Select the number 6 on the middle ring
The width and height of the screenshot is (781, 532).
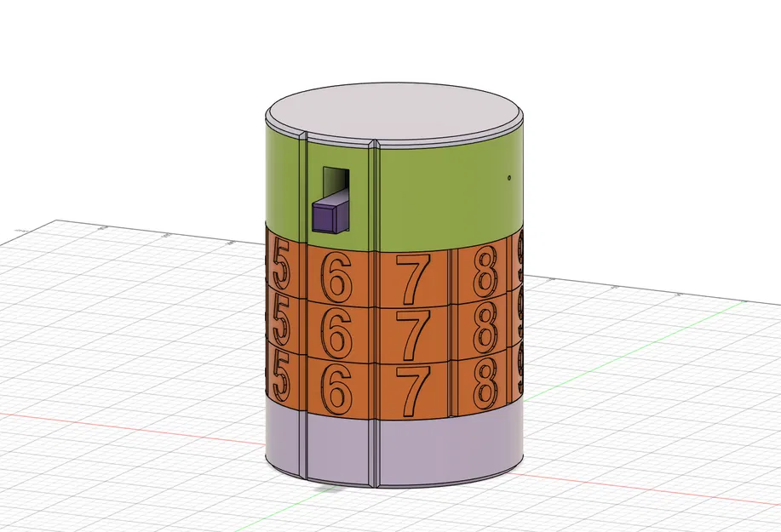point(336,335)
